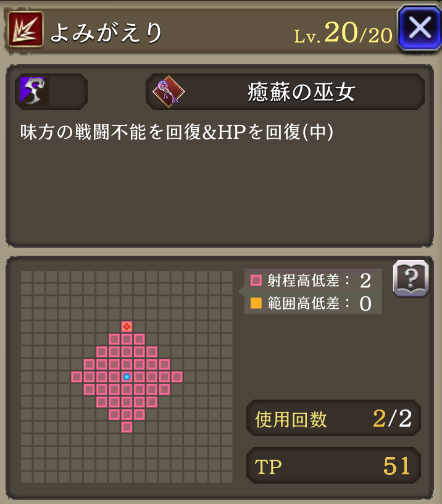442x504 pixels.
Task: Tap the 使用回数 2/2 panel
Action: tap(333, 418)
